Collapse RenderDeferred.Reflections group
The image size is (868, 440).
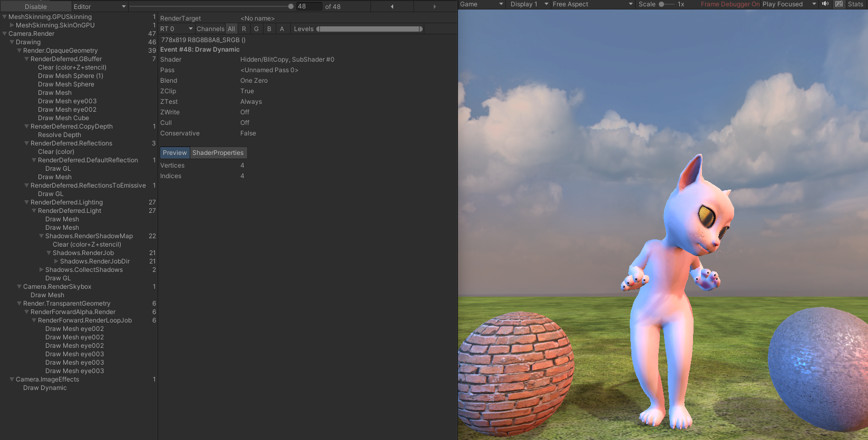pos(27,143)
